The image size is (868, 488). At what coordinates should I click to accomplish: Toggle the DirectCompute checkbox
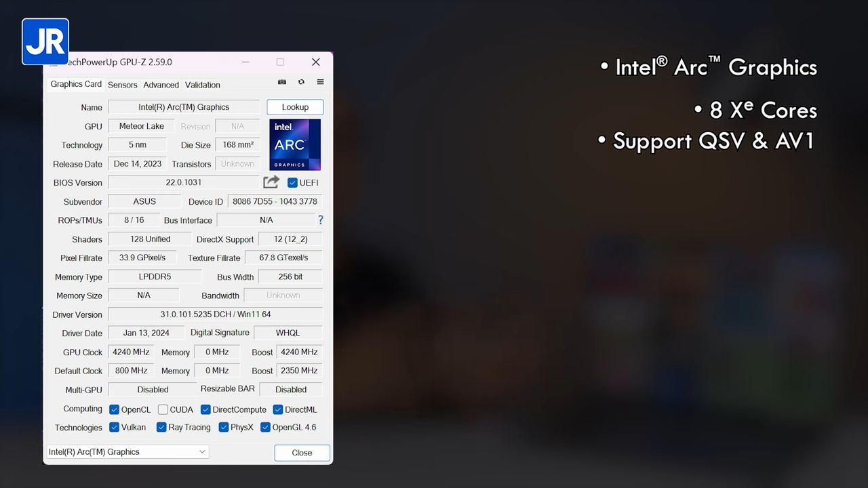205,409
